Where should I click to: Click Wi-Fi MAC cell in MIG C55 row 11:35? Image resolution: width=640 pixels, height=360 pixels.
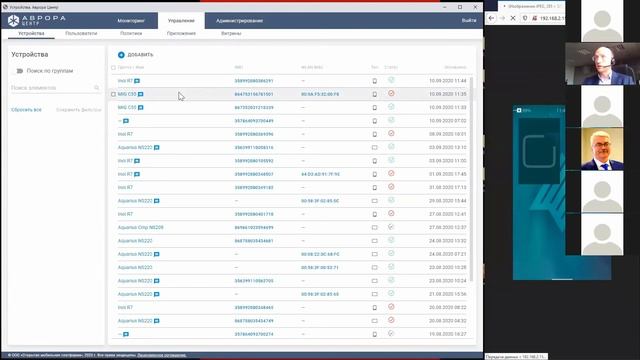coord(320,94)
